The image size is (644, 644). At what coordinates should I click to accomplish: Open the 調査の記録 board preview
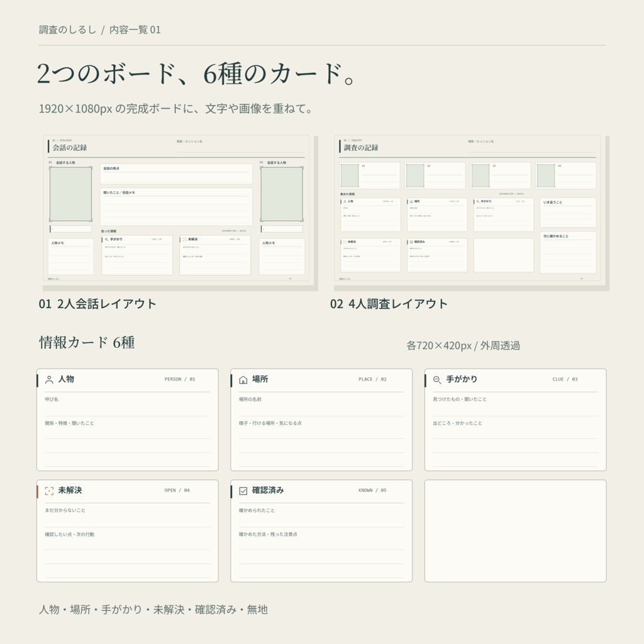point(467,208)
